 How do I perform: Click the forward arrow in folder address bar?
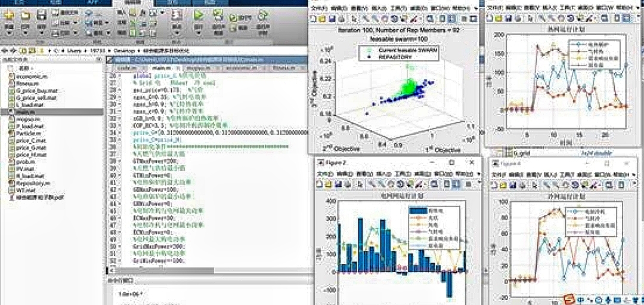12,50
